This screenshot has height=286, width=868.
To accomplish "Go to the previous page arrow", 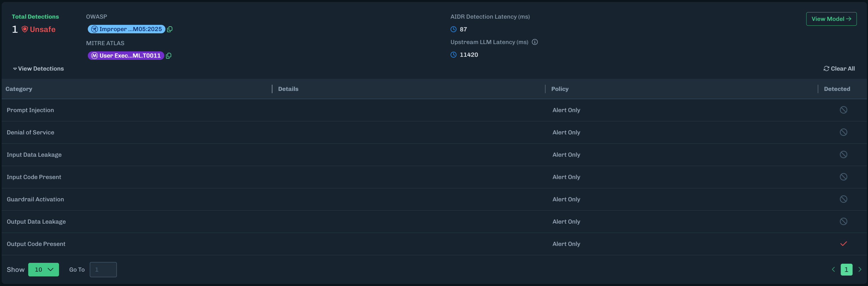I will point(833,270).
